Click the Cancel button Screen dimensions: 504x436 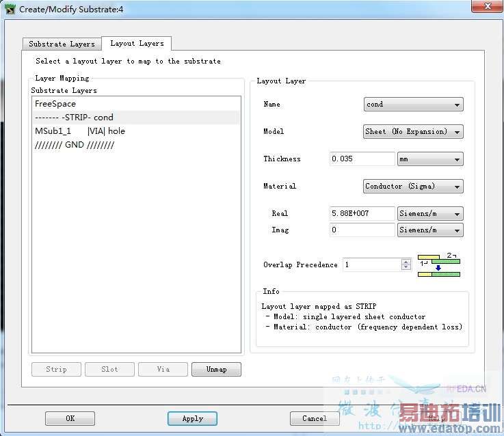click(315, 419)
